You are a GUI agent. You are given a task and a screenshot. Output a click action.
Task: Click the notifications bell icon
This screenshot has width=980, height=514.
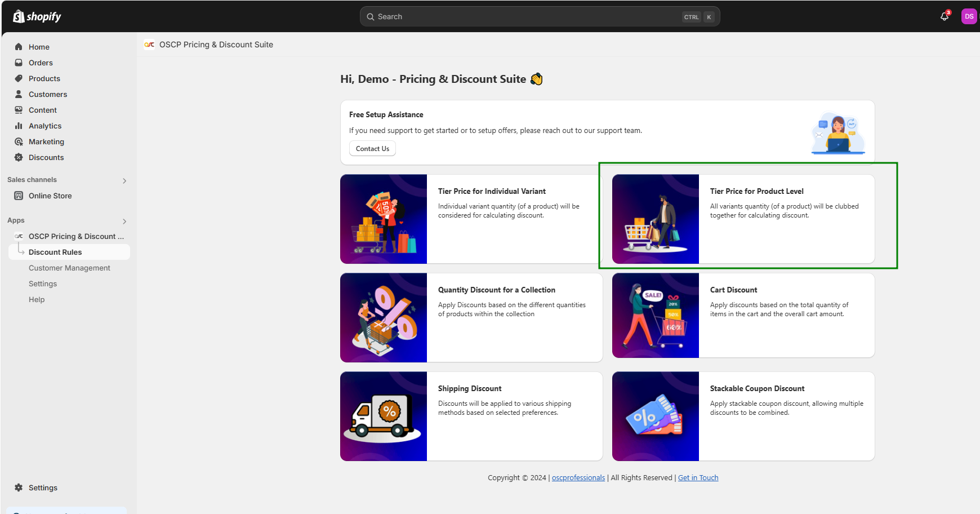pos(945,16)
